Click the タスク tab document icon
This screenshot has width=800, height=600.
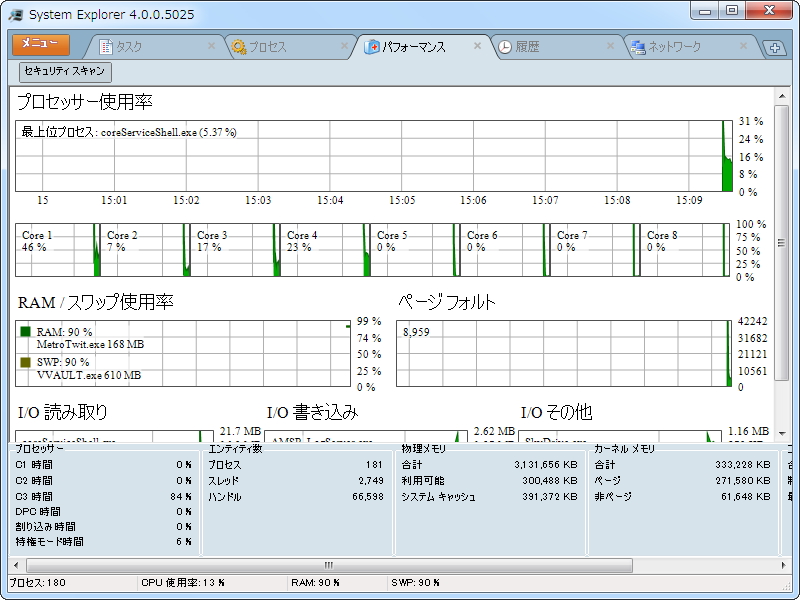[x=105, y=47]
